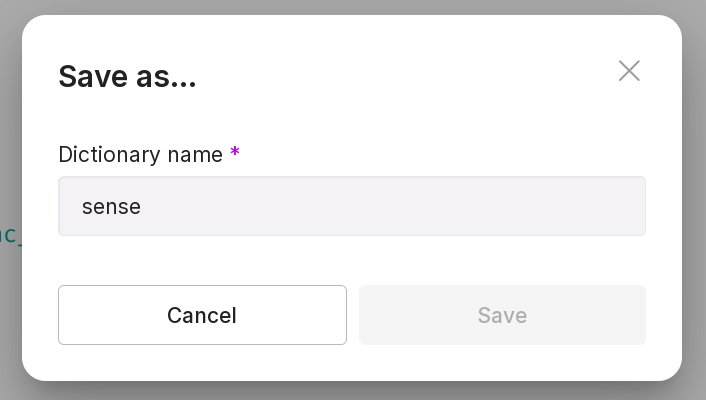Abort saving by clicking Cancel

(202, 315)
